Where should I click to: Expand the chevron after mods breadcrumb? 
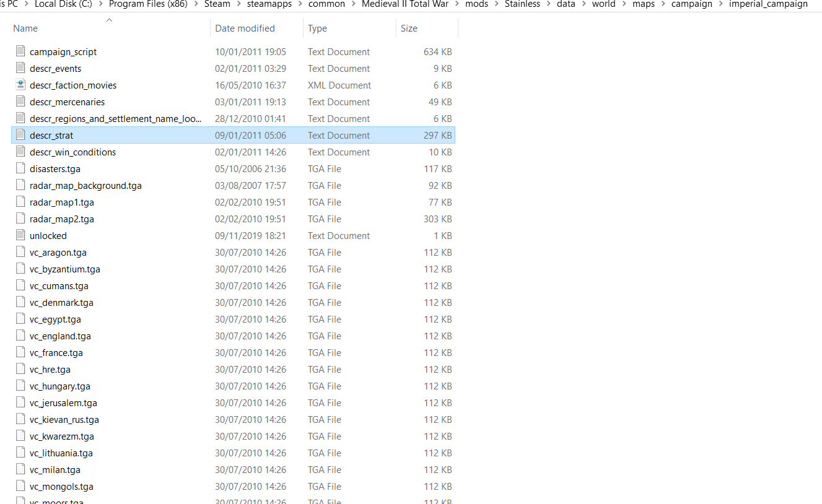point(496,4)
